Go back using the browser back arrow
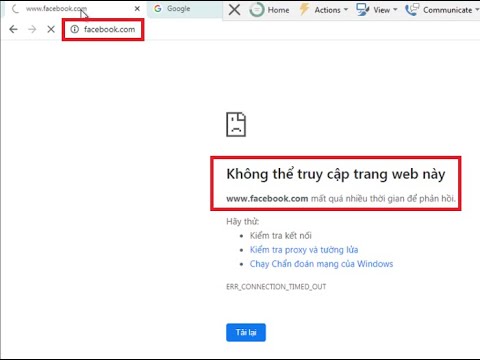This screenshot has width=480, height=360. tap(13, 29)
